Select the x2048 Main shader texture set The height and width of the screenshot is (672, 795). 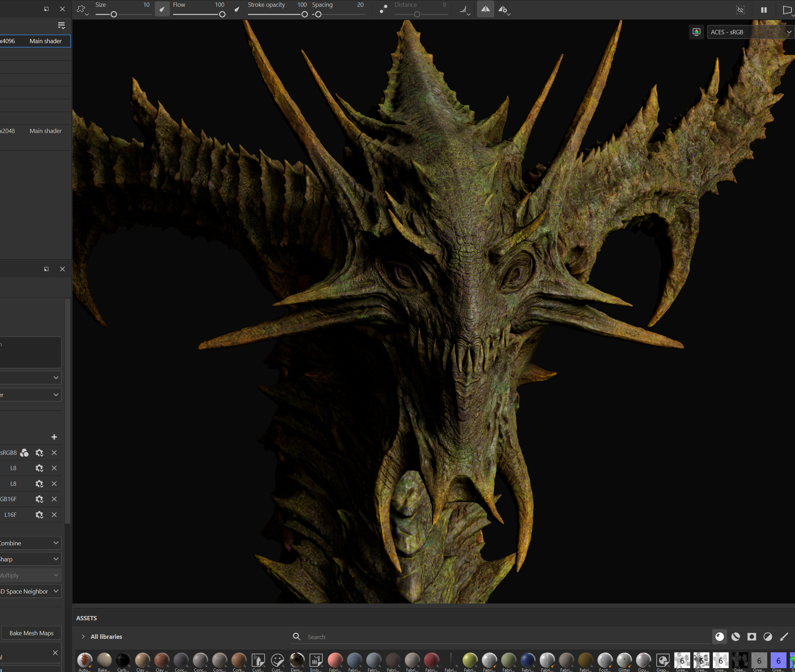(x=35, y=131)
